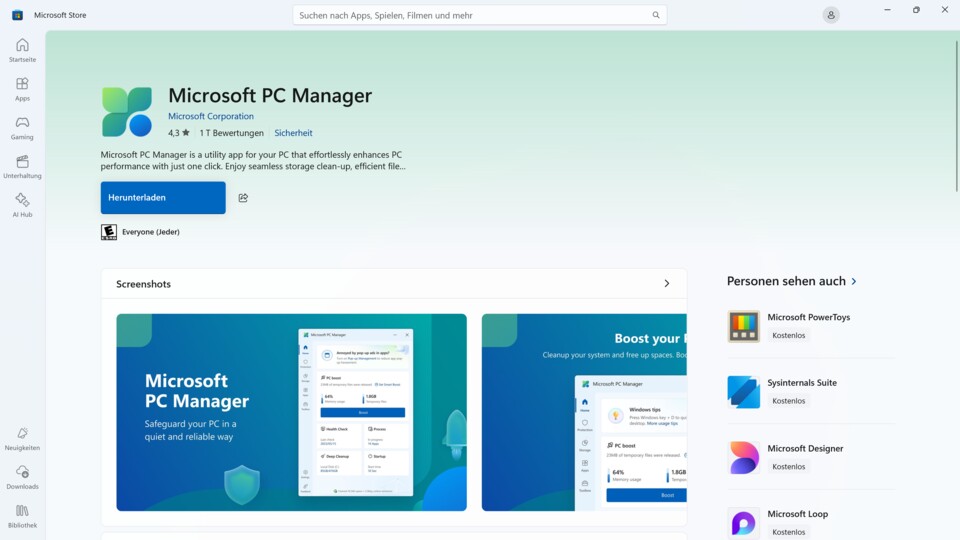Image resolution: width=960 pixels, height=540 pixels.
Task: Open Microsoft PowerToys from suggestions
Action: [x=808, y=317]
